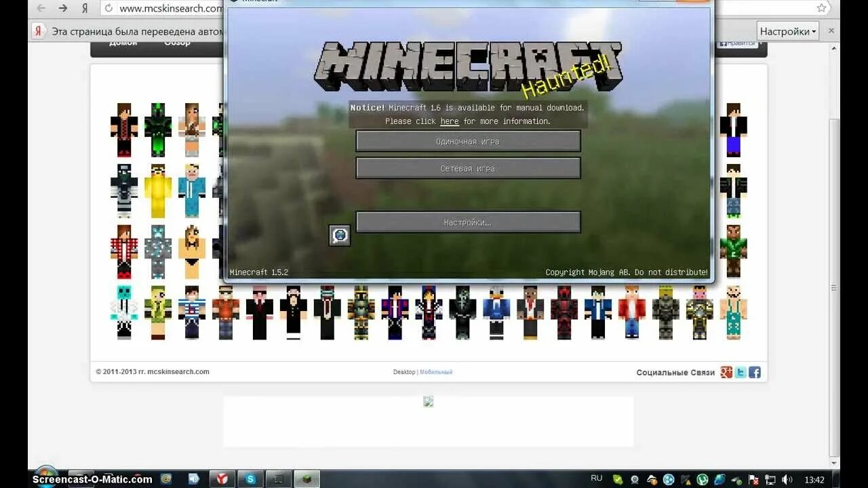Click the network tray icon

point(770,480)
